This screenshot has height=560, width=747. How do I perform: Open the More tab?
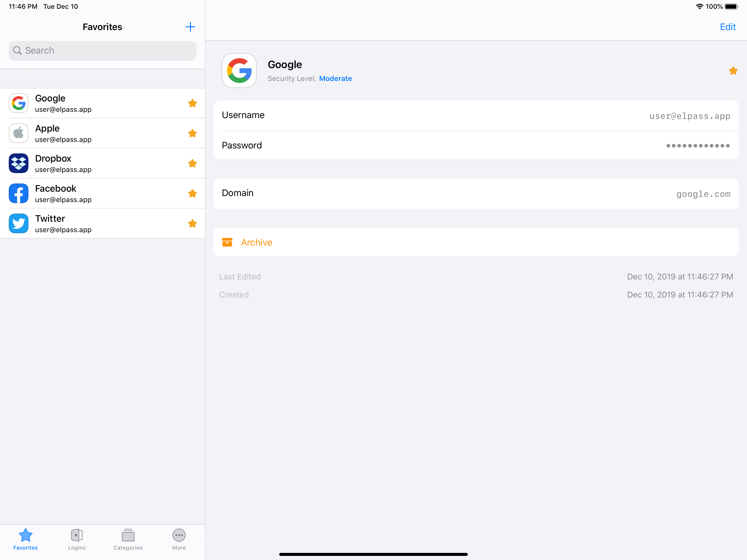pyautogui.click(x=179, y=539)
